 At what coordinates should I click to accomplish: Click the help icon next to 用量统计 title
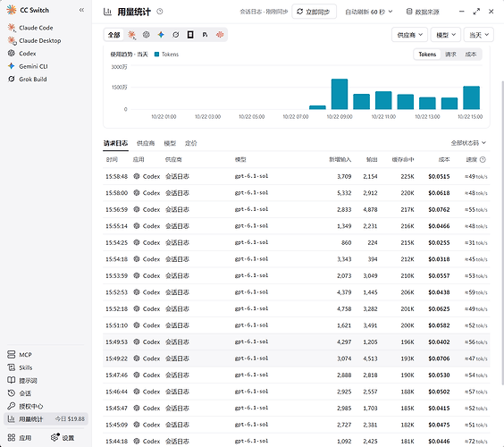[160, 12]
